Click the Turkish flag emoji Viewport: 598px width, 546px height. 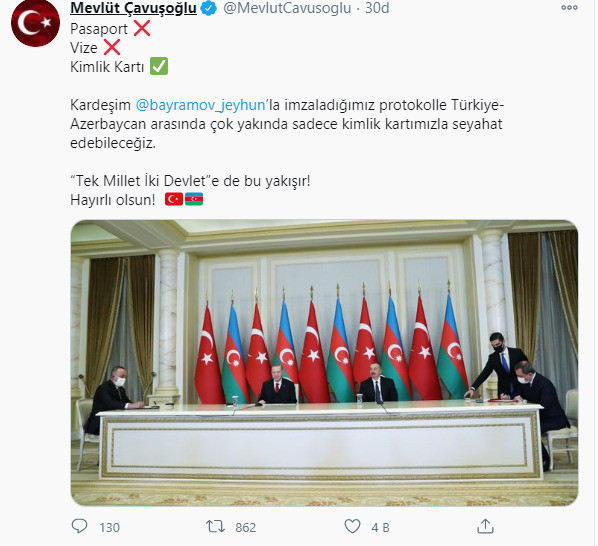174,199
